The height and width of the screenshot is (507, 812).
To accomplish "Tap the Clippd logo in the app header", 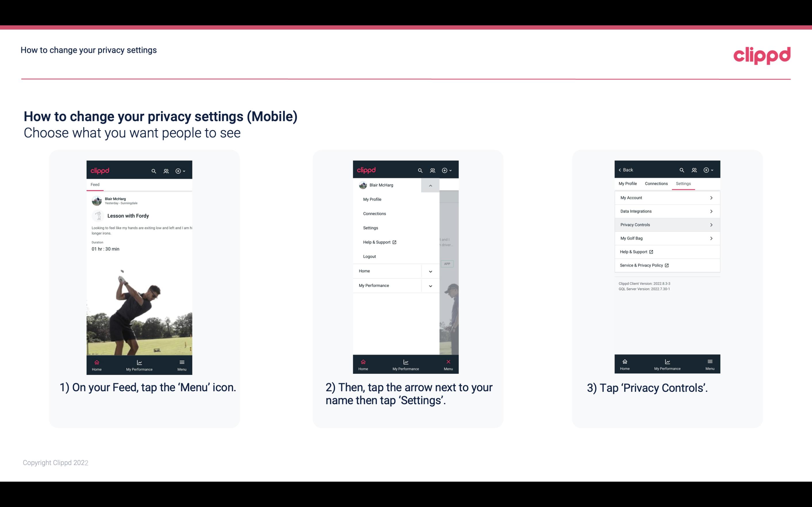I will (101, 170).
